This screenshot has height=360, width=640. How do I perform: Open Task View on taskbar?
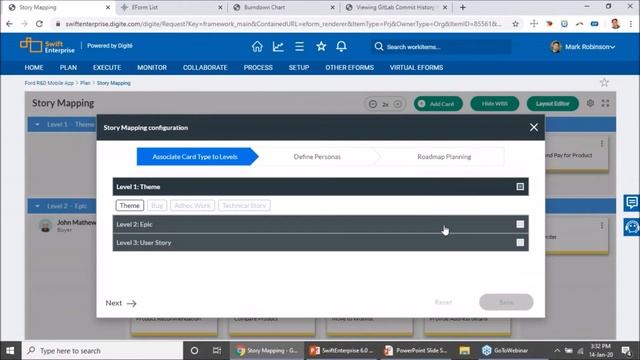coord(217,351)
